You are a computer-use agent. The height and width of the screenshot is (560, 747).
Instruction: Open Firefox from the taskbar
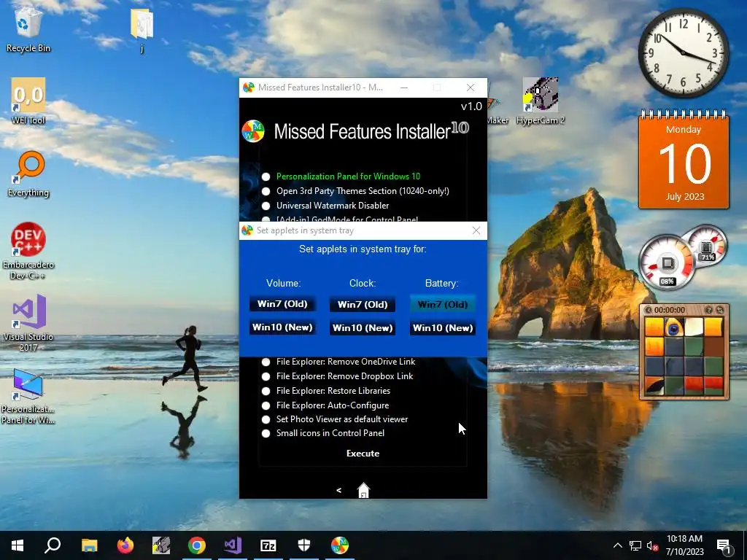(125, 545)
